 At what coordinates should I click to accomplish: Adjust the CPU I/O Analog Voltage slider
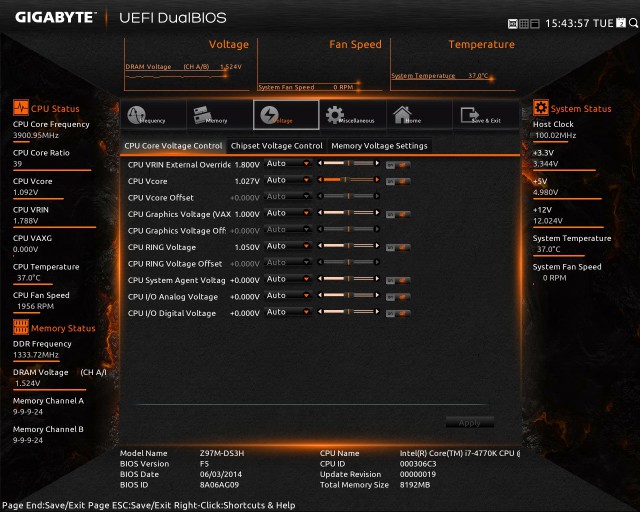pos(349,295)
